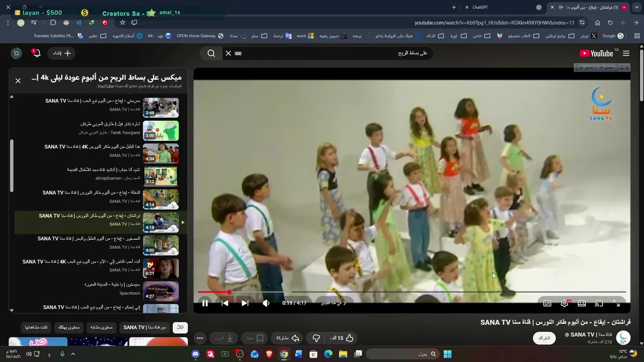Open player settings gear
The image size is (644, 362).
coord(565,303)
